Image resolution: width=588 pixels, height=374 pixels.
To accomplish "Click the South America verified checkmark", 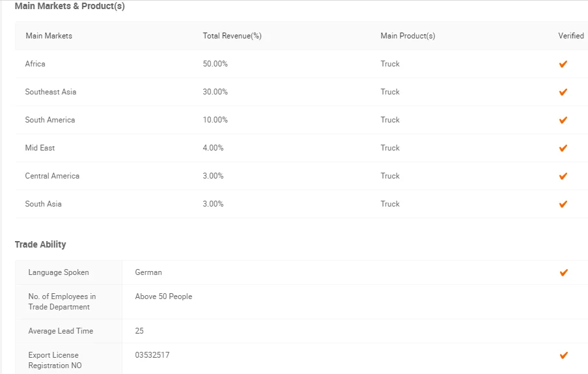I will click(x=563, y=120).
